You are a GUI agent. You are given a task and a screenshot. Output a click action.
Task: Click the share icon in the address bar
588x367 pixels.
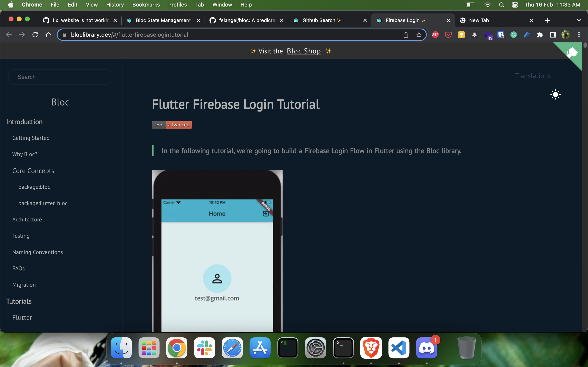coord(405,35)
